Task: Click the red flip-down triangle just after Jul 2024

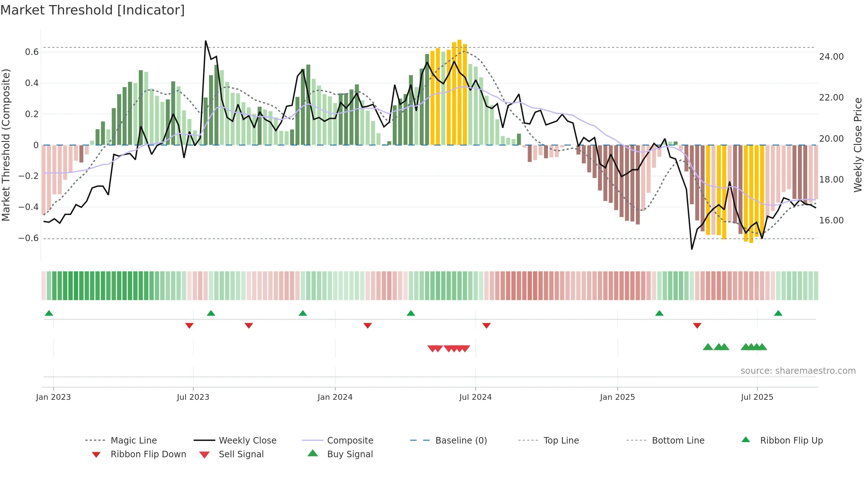Action: tap(486, 326)
